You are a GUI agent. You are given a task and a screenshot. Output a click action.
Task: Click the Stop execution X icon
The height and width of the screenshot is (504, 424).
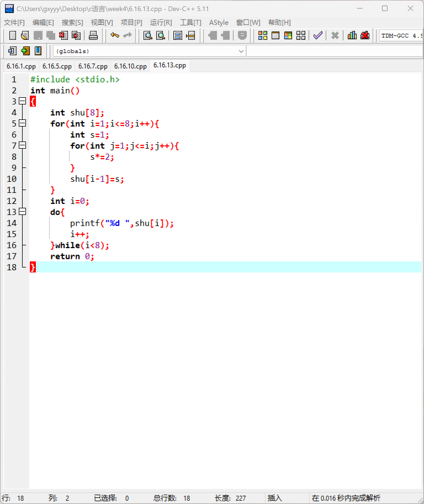335,35
